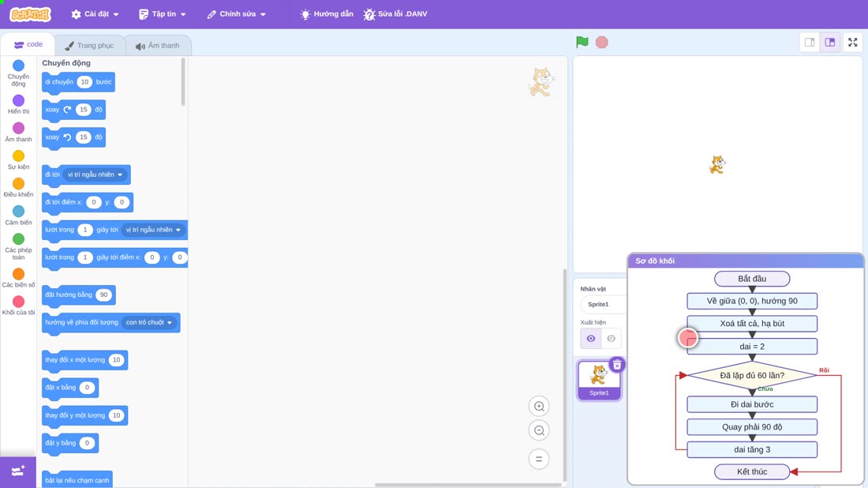Viewport: 868px width, 488px height.
Task: Select the Các phép toán block category
Action: 18,246
